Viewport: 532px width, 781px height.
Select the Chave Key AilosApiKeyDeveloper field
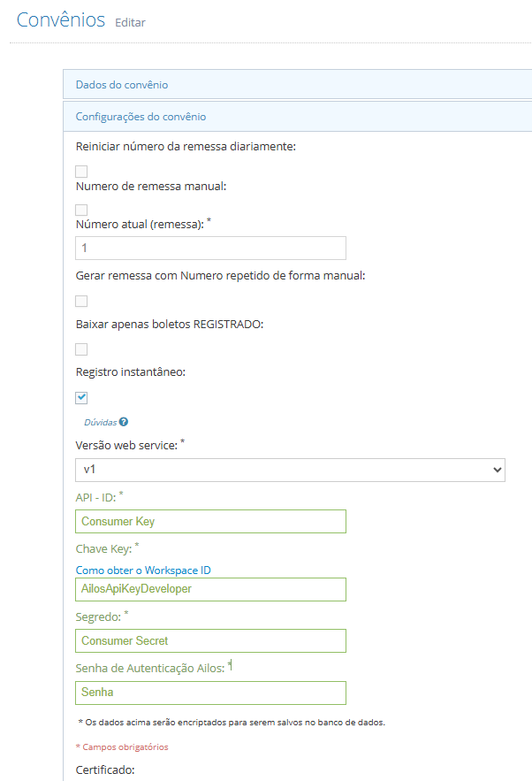click(x=210, y=589)
